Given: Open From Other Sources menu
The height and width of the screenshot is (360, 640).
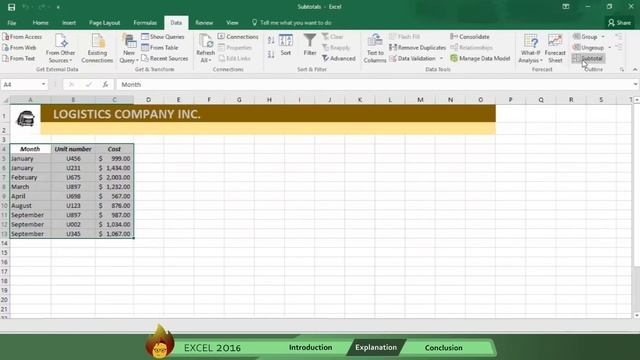Looking at the screenshot, I should coord(60,48).
